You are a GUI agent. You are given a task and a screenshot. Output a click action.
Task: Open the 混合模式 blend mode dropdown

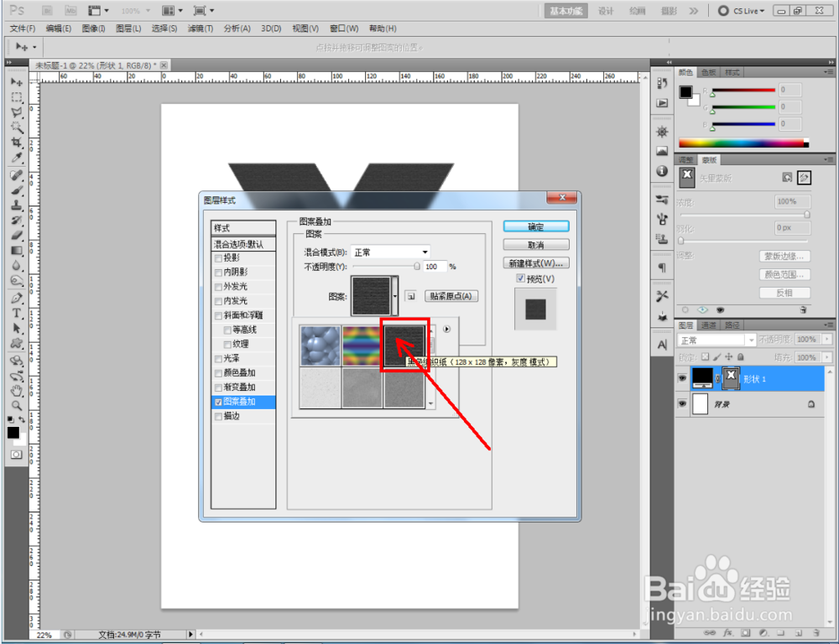coord(390,252)
